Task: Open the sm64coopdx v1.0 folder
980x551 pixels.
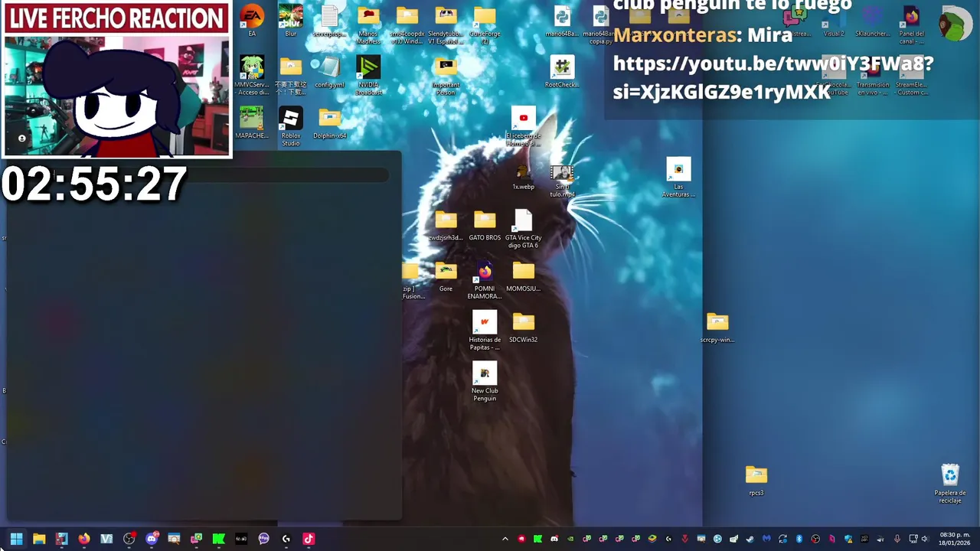Action: click(x=407, y=24)
